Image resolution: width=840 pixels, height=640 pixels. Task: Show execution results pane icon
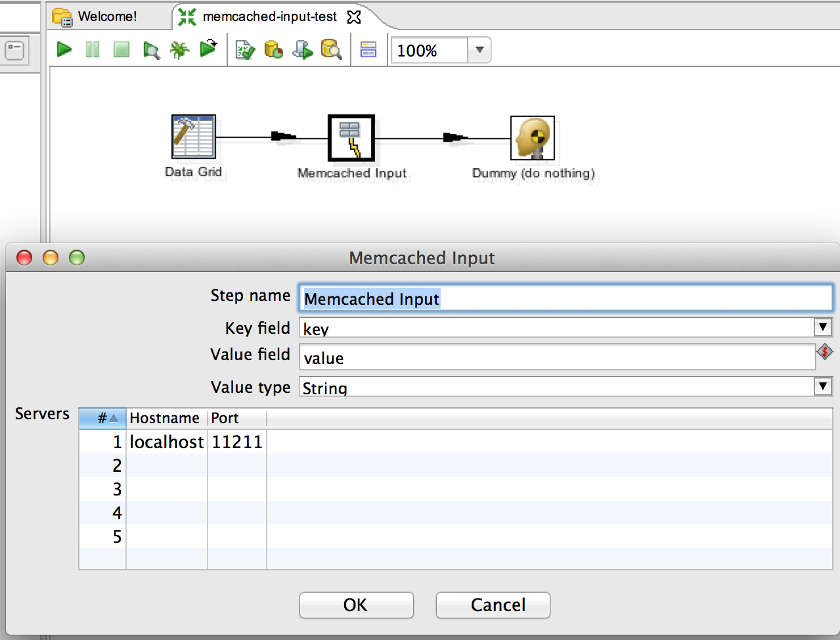tap(368, 49)
